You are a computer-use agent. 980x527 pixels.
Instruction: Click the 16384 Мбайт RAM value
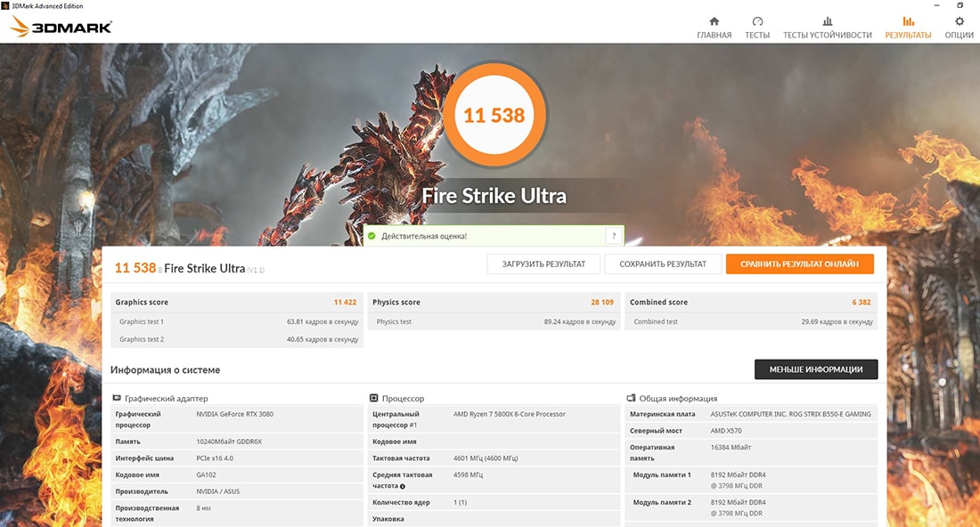[x=731, y=447]
